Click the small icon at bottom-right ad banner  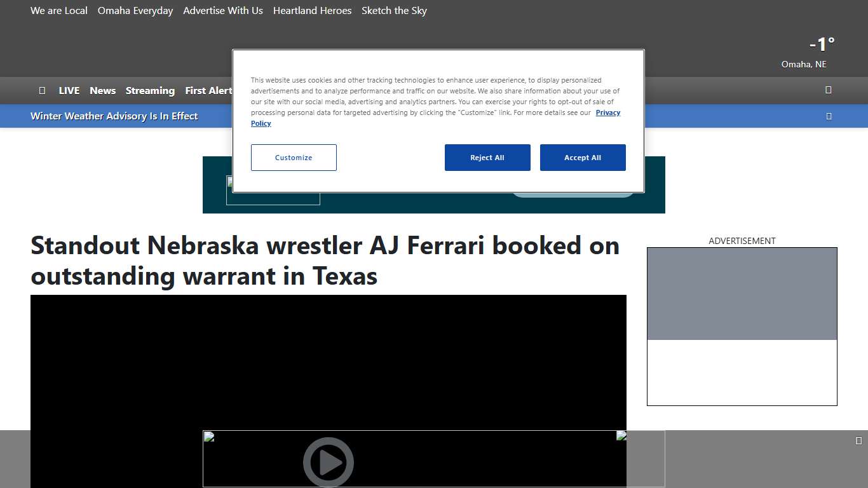[x=858, y=439]
